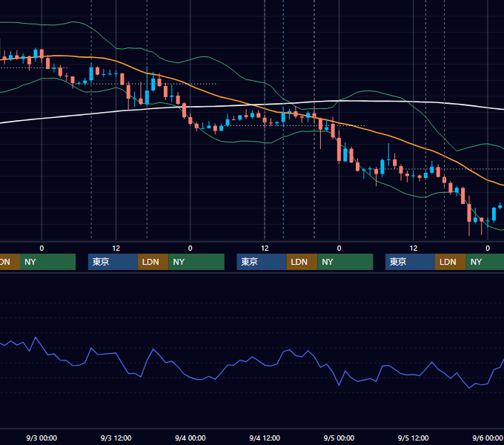This screenshot has height=445, width=504.
Task: Select the 東京 session block on 9/4
Action: [262, 262]
